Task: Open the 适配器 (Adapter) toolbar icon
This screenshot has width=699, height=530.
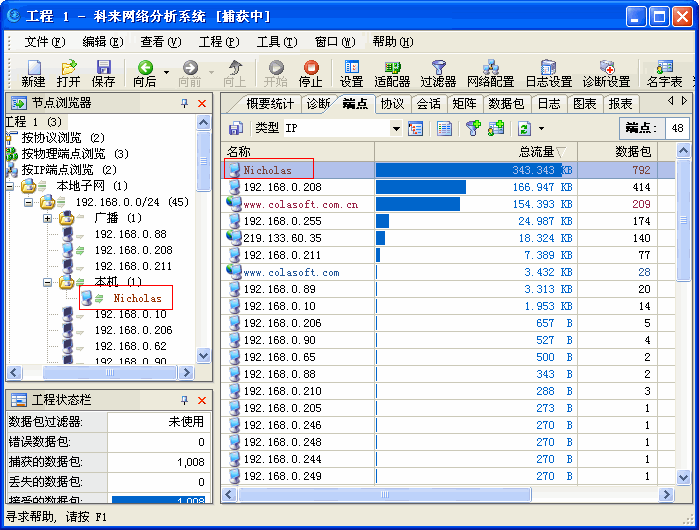Action: [x=392, y=73]
